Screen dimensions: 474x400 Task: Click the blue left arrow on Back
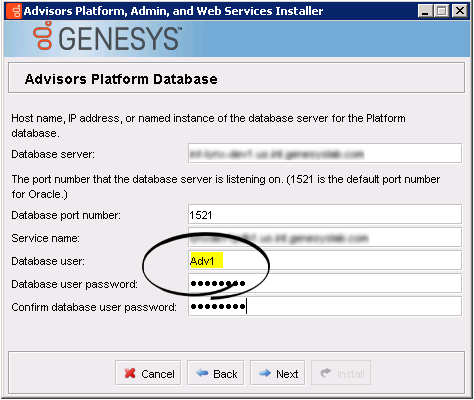(x=202, y=373)
